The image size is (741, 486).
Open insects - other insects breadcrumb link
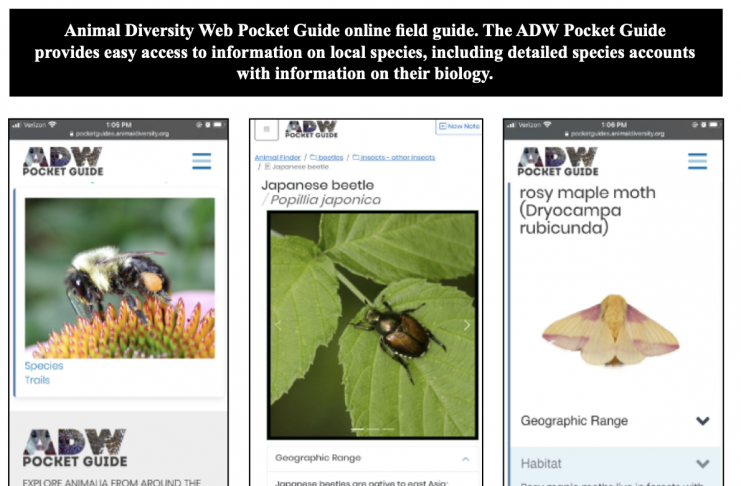coord(394,157)
